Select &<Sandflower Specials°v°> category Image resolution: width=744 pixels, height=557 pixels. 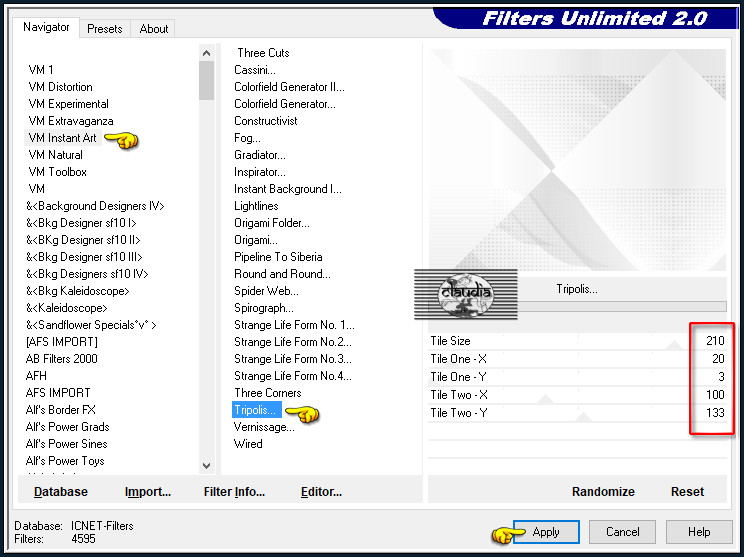[91, 325]
